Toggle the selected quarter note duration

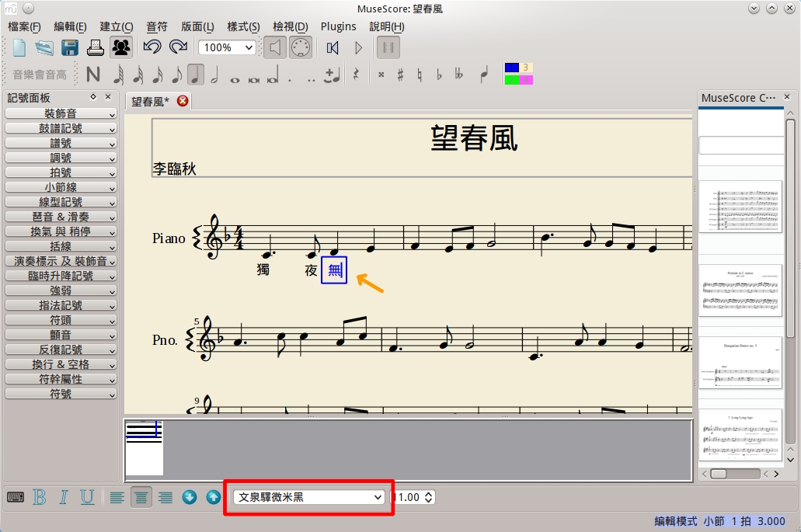(196, 75)
